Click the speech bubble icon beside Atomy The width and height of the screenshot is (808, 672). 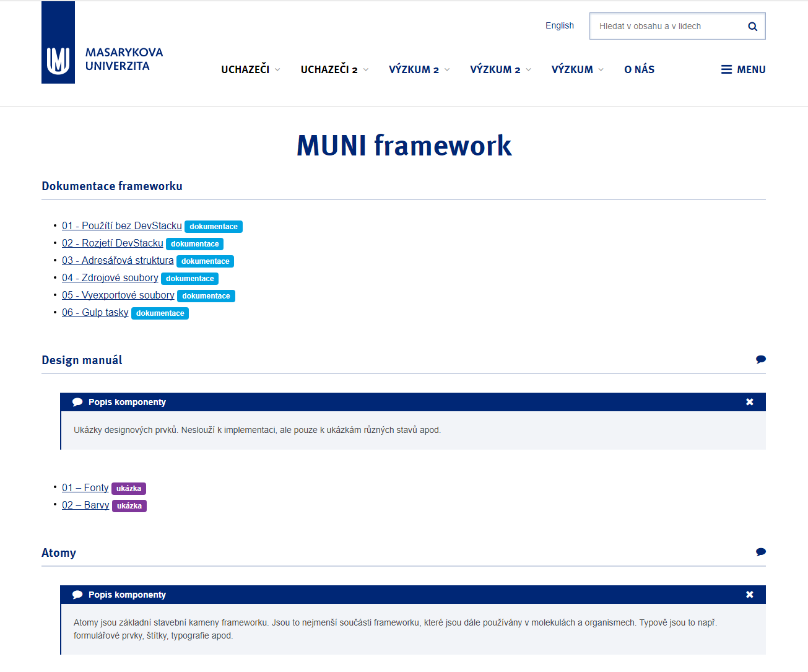point(760,552)
